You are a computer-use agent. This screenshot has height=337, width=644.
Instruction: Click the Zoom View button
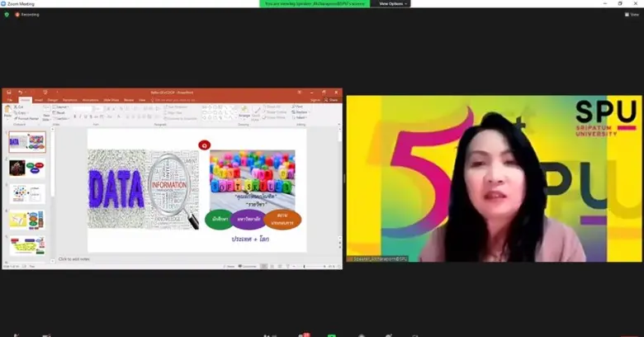(x=632, y=14)
